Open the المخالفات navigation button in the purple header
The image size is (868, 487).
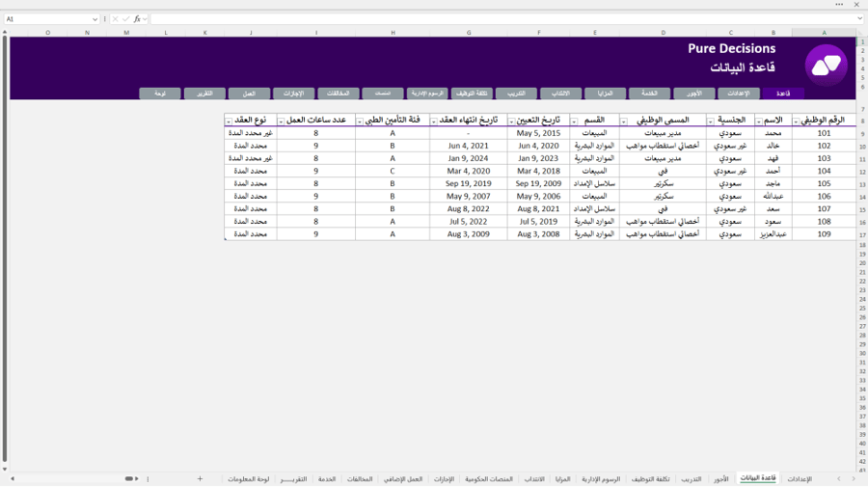[x=339, y=94]
